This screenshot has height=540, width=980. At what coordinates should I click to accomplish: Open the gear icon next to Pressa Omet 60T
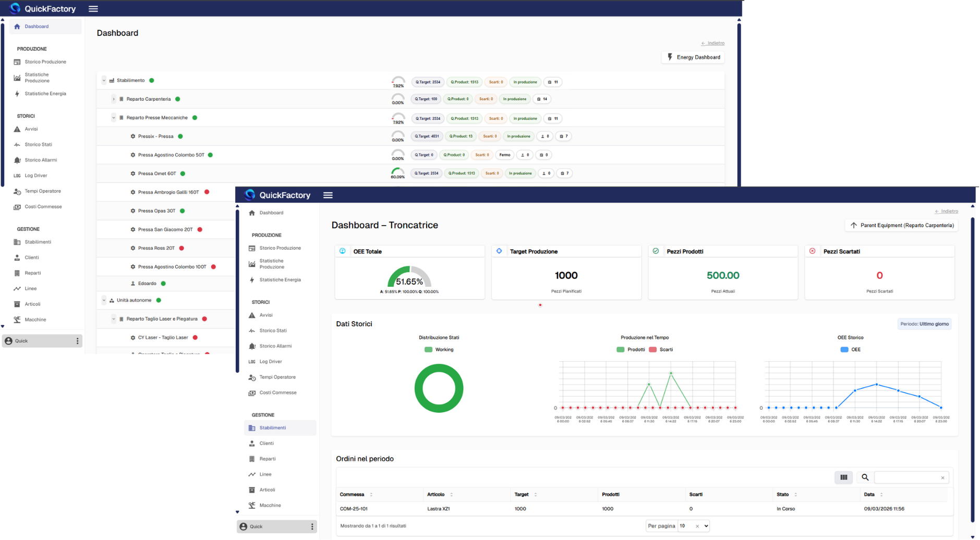[133, 174]
